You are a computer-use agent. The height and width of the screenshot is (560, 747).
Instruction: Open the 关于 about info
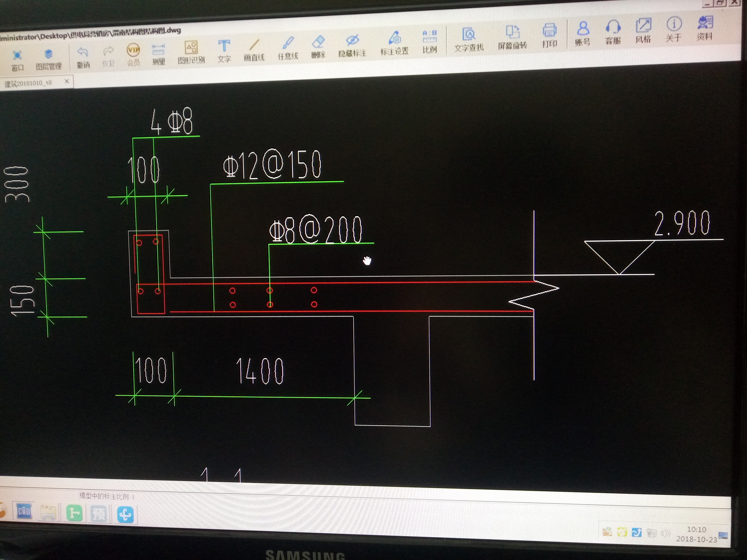pyautogui.click(x=674, y=29)
